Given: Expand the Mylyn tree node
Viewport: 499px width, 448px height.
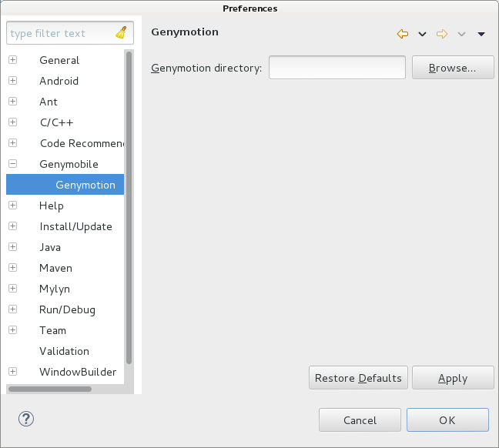Looking at the screenshot, I should click(13, 289).
